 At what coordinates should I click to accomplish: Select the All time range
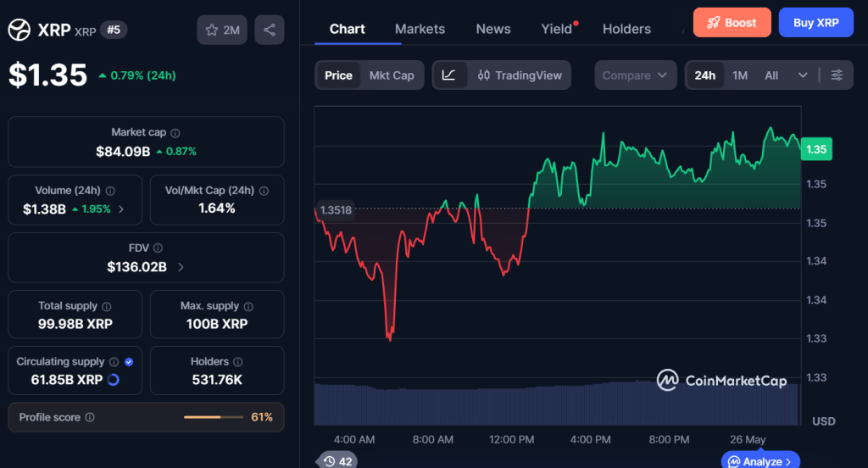[771, 75]
